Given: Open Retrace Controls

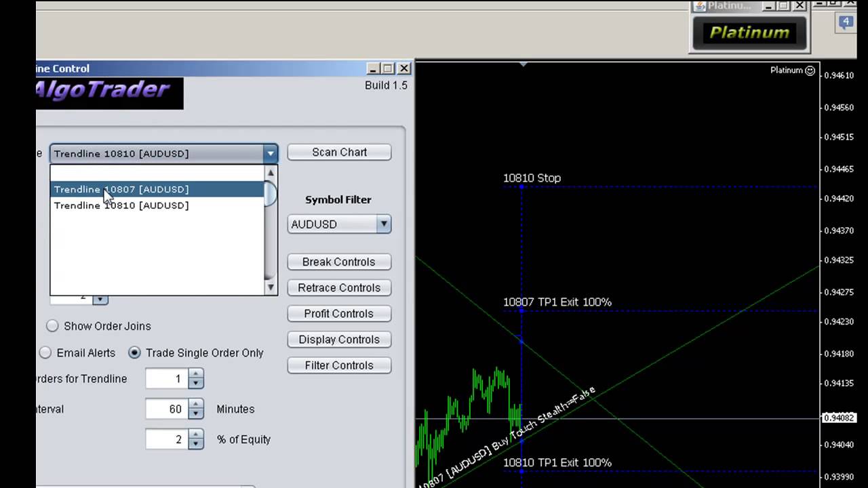Looking at the screenshot, I should point(339,287).
